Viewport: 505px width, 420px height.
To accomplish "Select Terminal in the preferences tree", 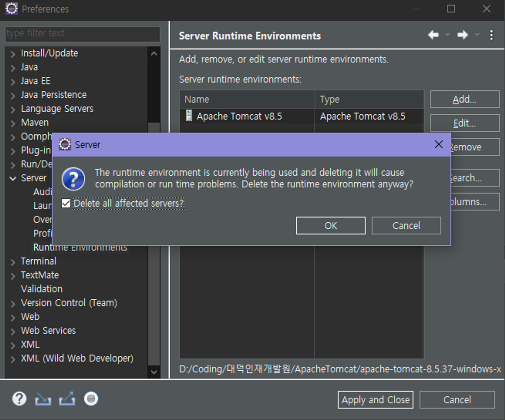I will coord(39,261).
